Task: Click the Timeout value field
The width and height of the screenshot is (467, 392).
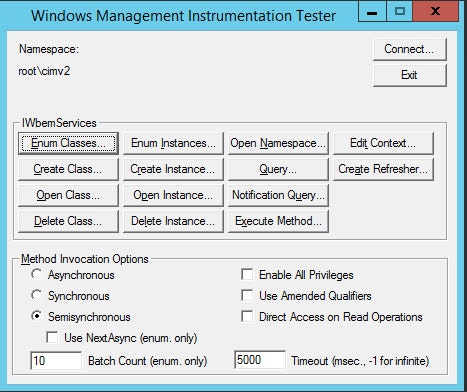Action: [260, 360]
